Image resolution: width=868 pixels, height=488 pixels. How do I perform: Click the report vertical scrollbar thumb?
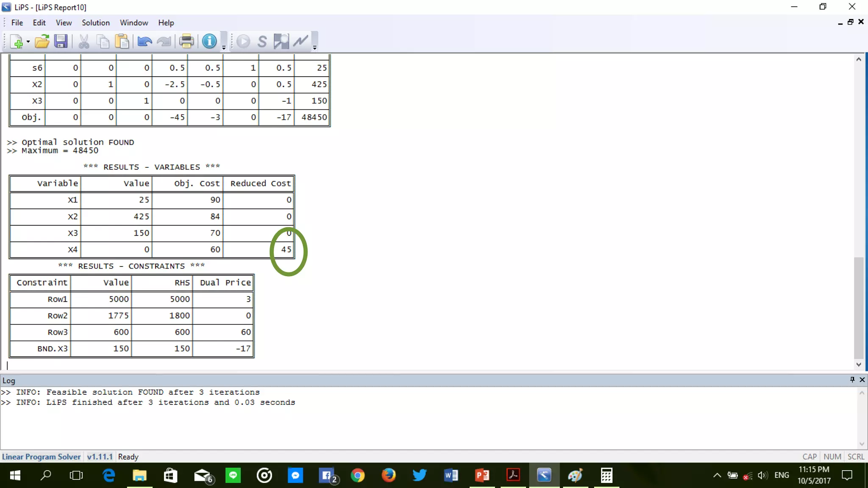[858, 307]
